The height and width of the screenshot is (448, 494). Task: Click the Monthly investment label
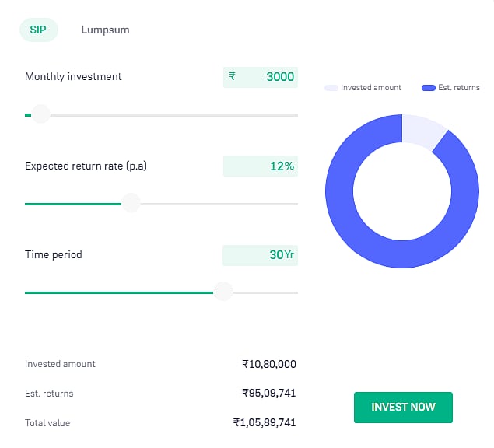tap(73, 77)
